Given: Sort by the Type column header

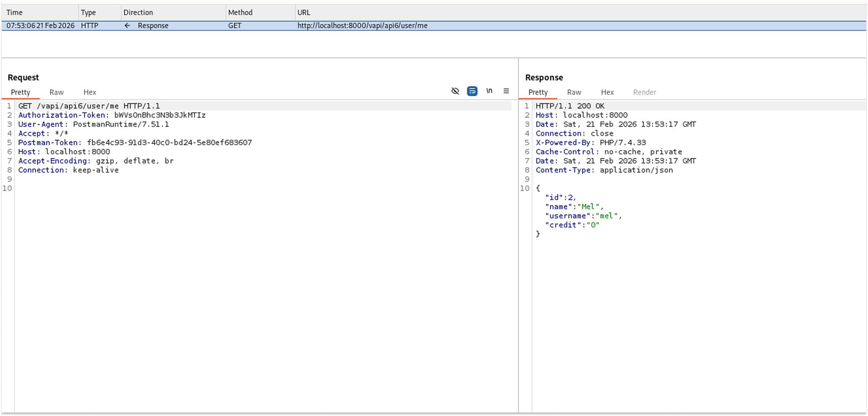Looking at the screenshot, I should point(88,13).
